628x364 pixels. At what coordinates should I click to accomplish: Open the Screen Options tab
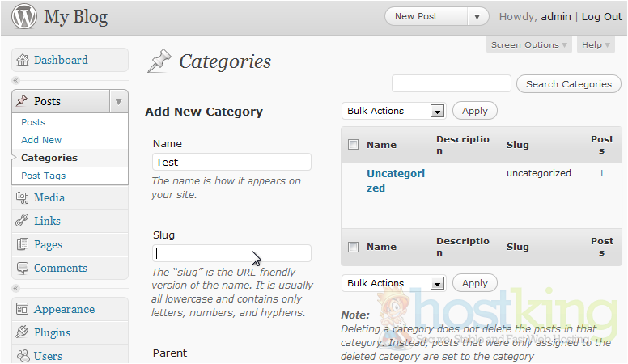pyautogui.click(x=530, y=45)
